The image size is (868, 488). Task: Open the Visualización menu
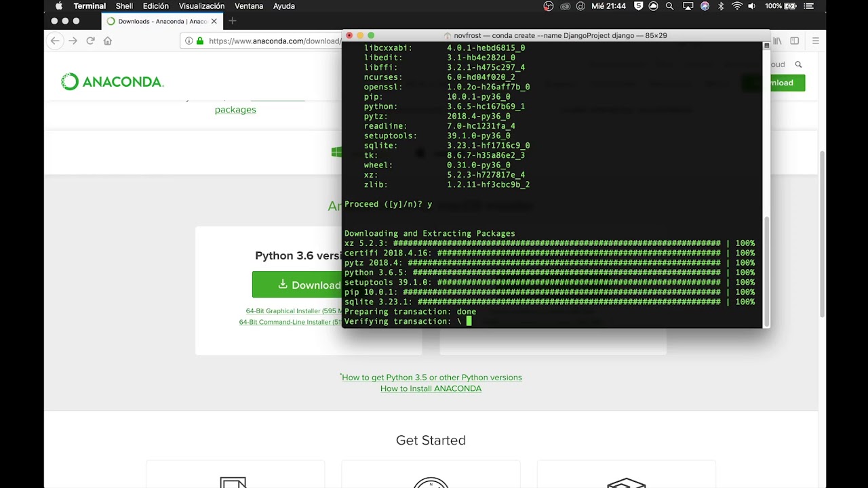coord(201,6)
